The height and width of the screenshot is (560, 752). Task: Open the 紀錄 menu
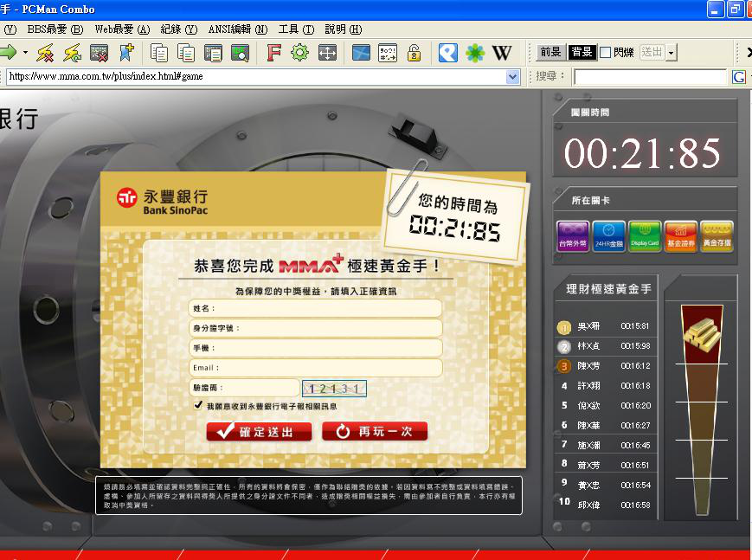[179, 29]
